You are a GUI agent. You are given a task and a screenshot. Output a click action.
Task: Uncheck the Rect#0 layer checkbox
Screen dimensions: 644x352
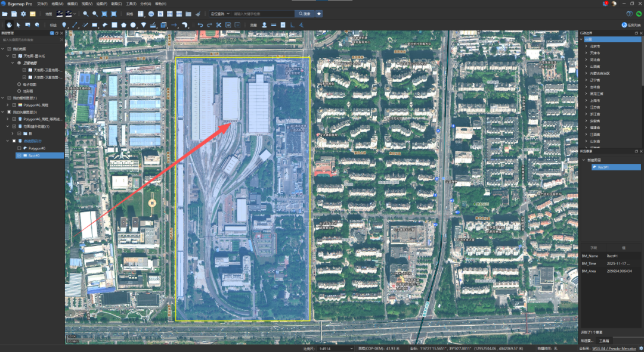[x=19, y=155]
